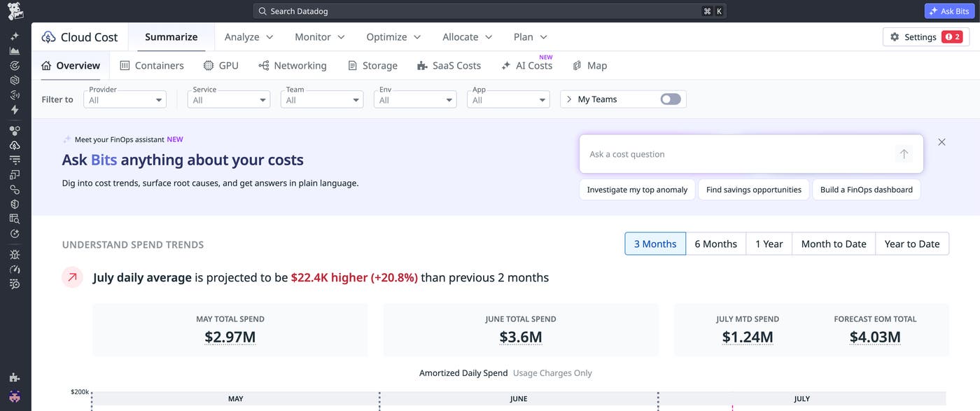This screenshot has height=411, width=980.
Task: Select the Year to Date range
Action: [x=912, y=244]
